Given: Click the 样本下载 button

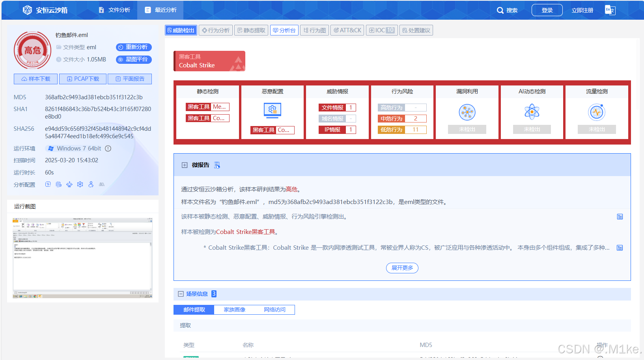Looking at the screenshot, I should (x=35, y=79).
